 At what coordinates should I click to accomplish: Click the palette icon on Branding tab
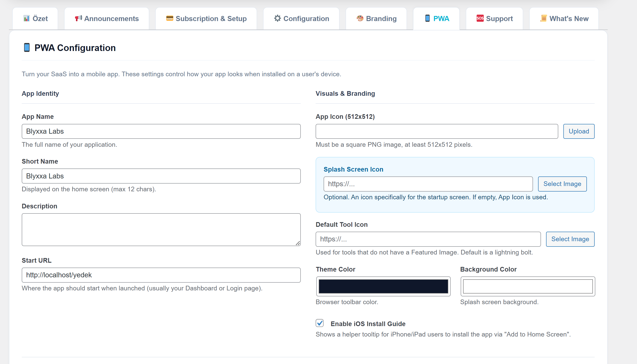pyautogui.click(x=360, y=18)
